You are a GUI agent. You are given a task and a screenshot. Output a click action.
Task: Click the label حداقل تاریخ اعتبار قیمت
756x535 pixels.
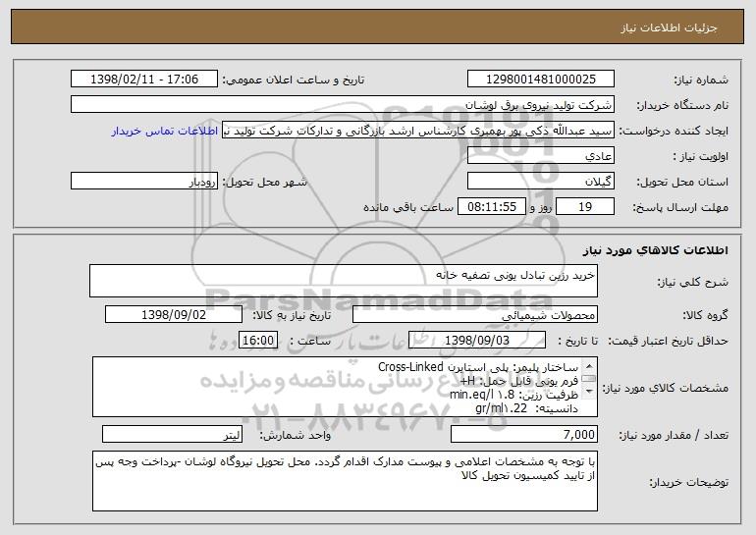coord(668,342)
